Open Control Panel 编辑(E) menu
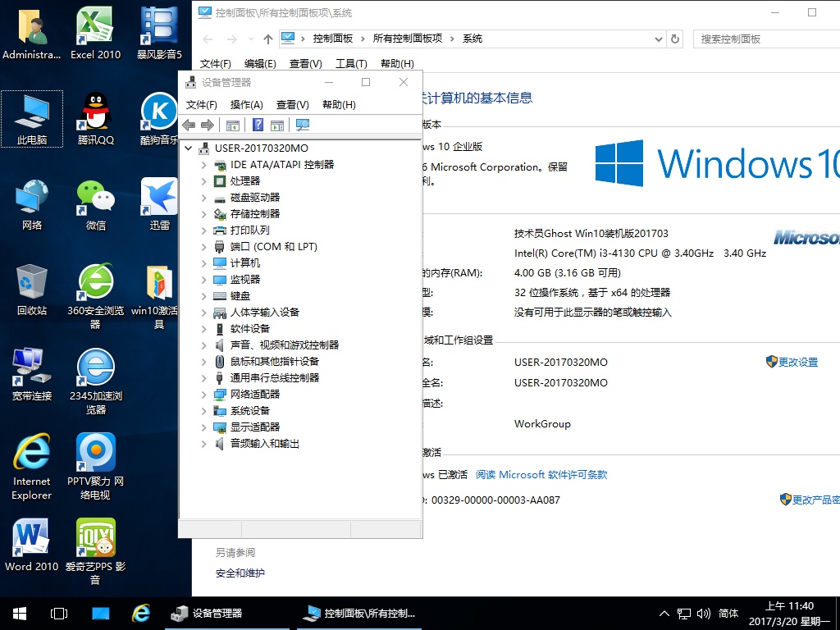The width and height of the screenshot is (840, 630). [260, 64]
